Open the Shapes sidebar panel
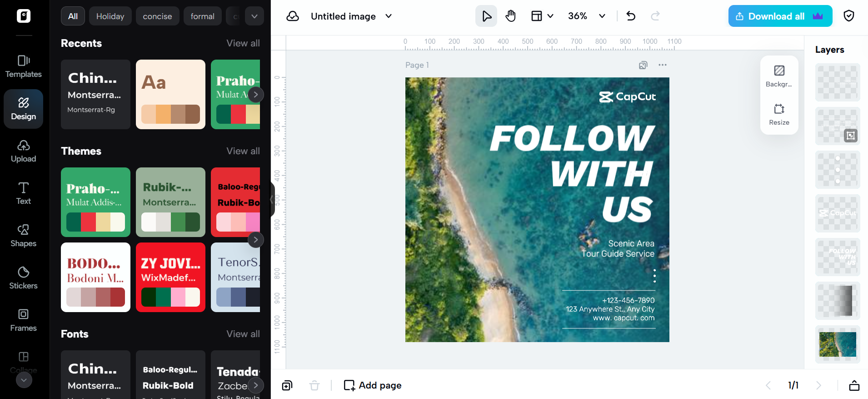Viewport: 868px width, 399px height. (x=24, y=236)
